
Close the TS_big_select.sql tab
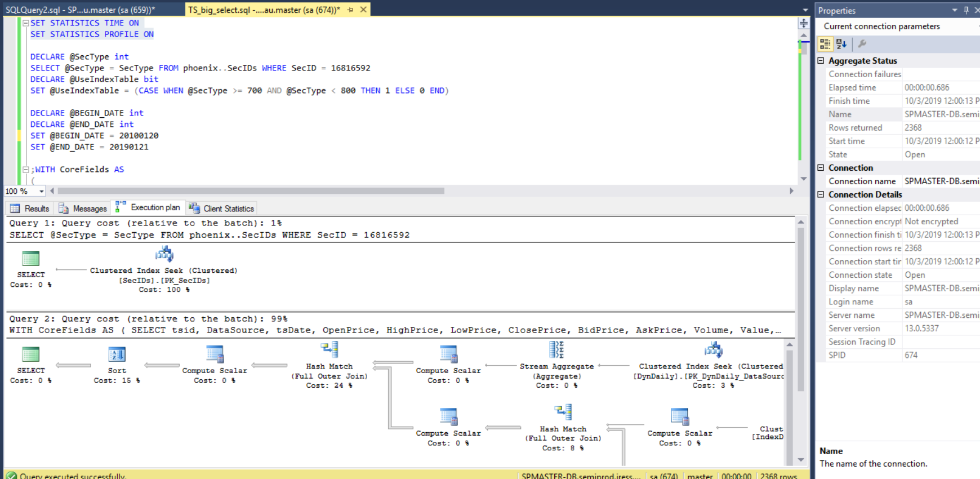[x=363, y=10]
